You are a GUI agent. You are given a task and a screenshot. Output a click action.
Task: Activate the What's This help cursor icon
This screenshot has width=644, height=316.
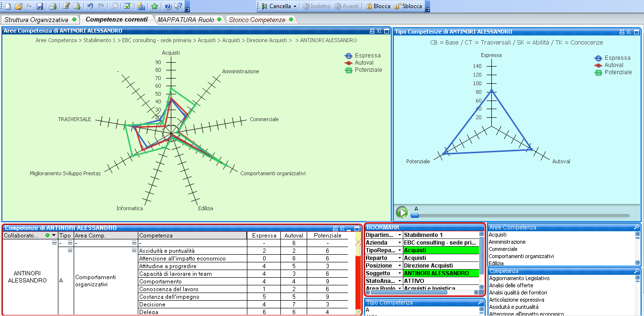pos(178,6)
